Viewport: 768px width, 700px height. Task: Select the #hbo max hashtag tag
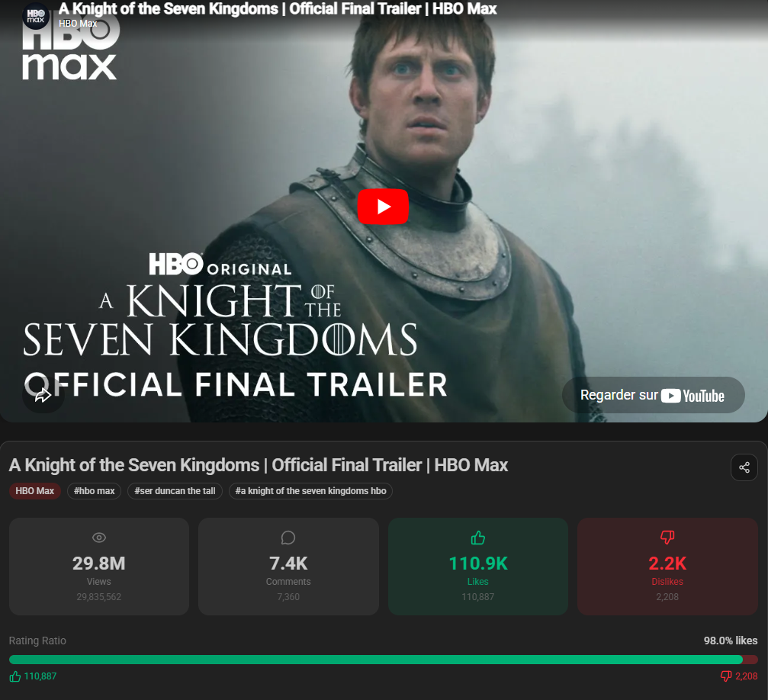[94, 491]
